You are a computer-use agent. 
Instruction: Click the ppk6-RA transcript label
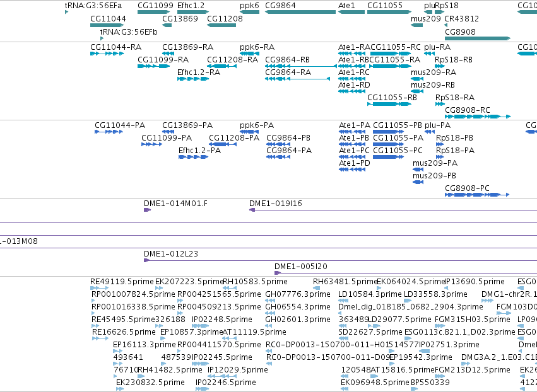tap(257, 47)
